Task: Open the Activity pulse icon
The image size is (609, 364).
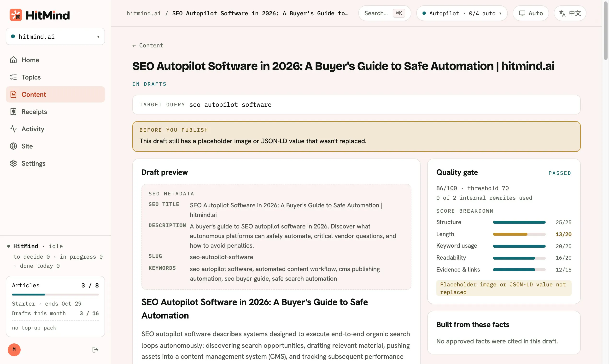Action: pyautogui.click(x=13, y=129)
